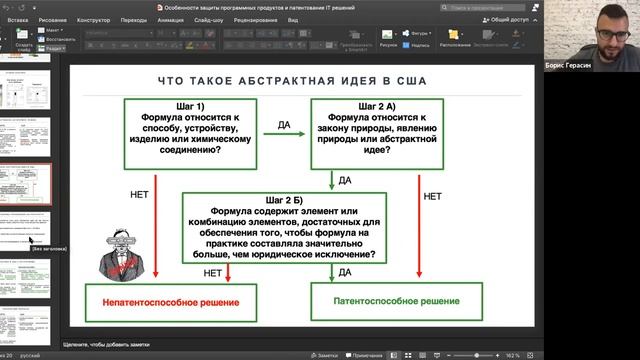Click the Undo arrow in title bar
Screen dimensions: 640x360
point(7,8)
